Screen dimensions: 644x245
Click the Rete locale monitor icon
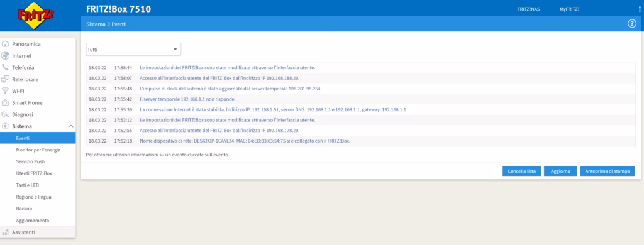tap(5, 79)
